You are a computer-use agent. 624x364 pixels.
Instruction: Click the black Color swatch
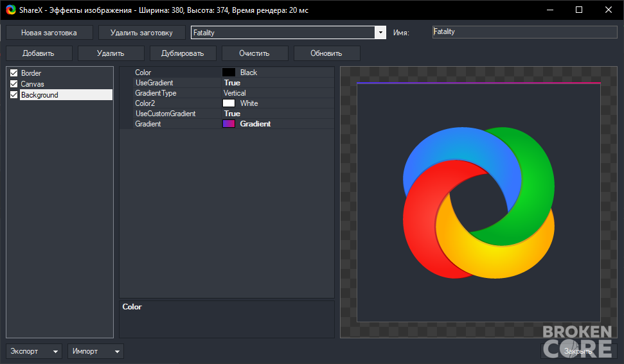(228, 73)
